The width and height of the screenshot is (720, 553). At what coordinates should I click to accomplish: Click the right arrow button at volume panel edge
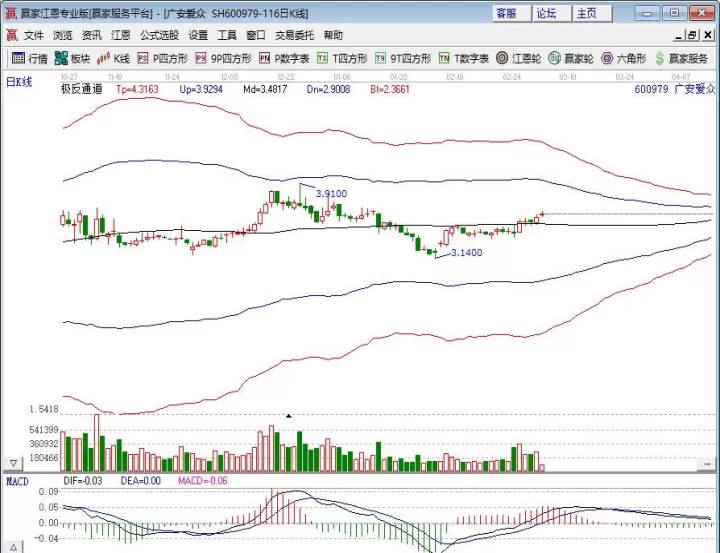(x=706, y=464)
